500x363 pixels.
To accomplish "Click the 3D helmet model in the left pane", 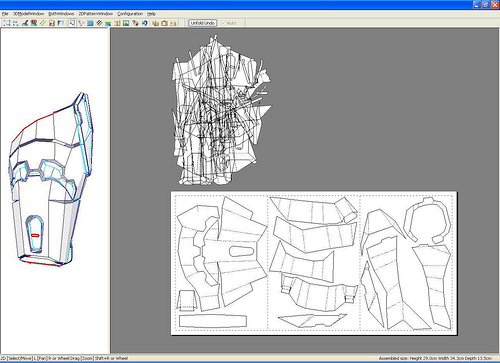I will click(x=51, y=180).
